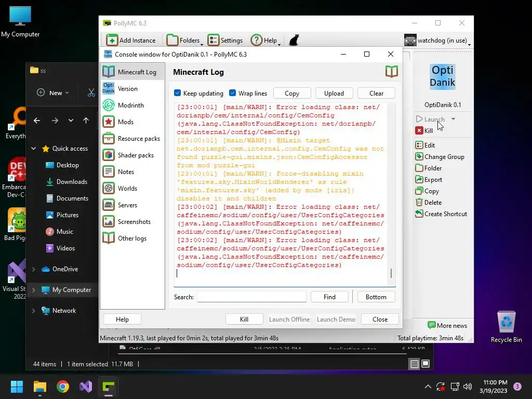Click Delete instance action
The height and width of the screenshot is (399, 532).
429,203
